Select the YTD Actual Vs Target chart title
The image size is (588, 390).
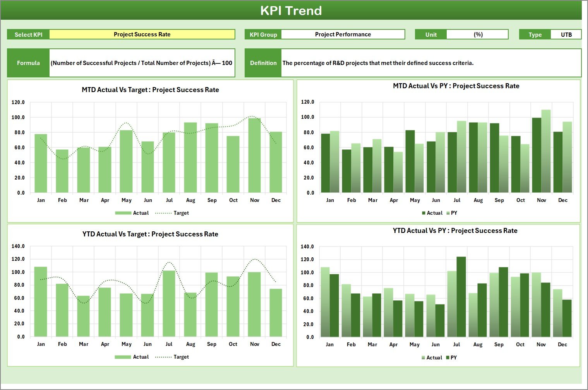pyautogui.click(x=150, y=234)
